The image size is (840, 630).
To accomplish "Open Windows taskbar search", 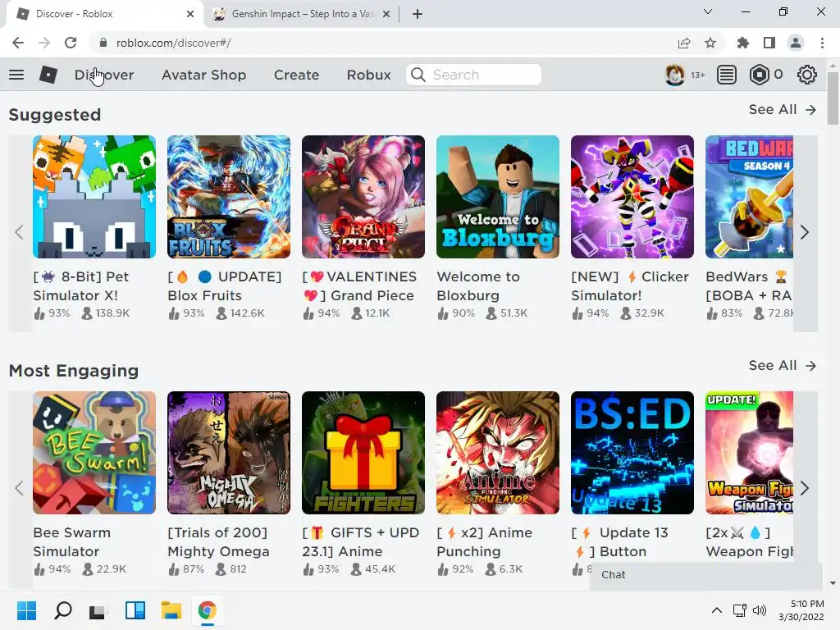I will click(63, 610).
